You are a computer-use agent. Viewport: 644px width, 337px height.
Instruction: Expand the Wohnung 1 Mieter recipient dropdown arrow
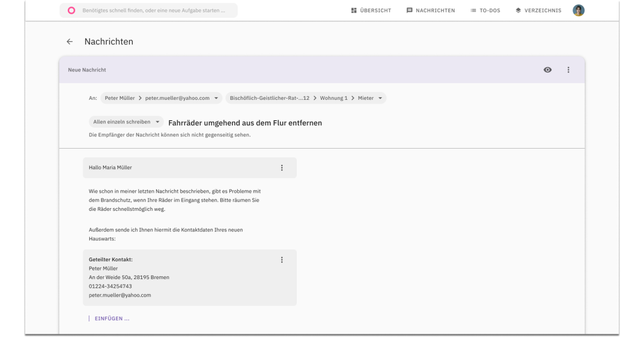pos(380,98)
